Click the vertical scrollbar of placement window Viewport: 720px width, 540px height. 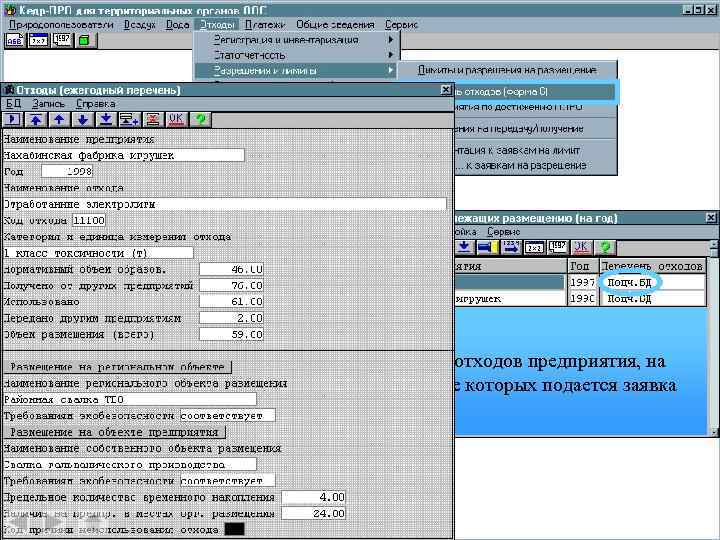coord(714,338)
